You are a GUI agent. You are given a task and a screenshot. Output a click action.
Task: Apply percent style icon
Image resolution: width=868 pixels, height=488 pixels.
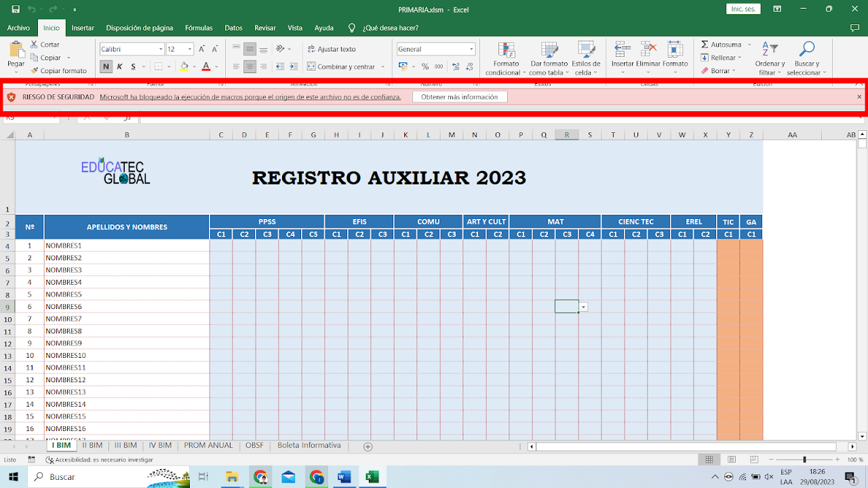(425, 66)
